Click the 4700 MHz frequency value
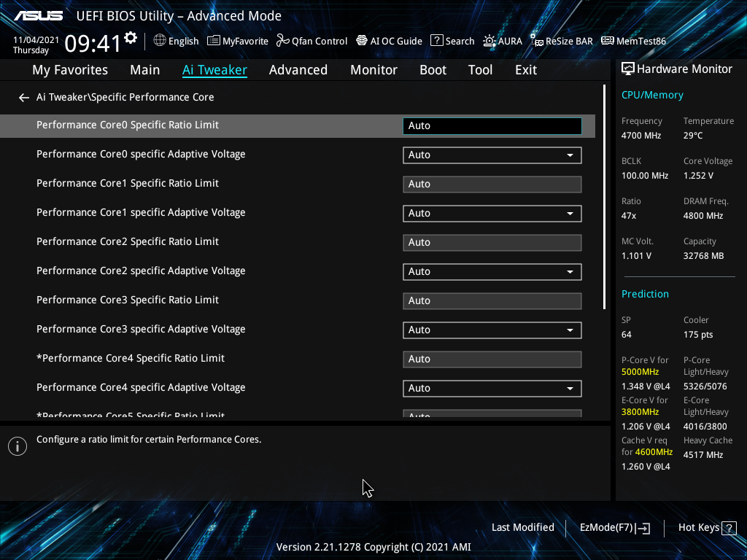This screenshot has width=747, height=560. tap(640, 136)
